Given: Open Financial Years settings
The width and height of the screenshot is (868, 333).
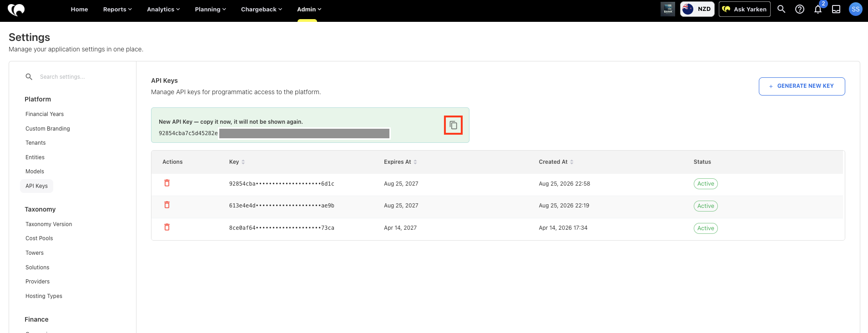Looking at the screenshot, I should click(45, 114).
